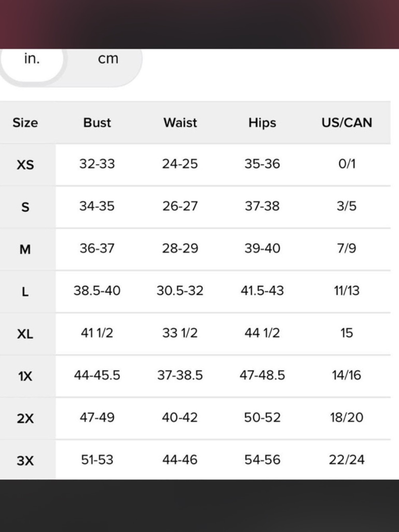Screen dimensions: 399x532
Task: Click the S size row label
Action: click(x=25, y=207)
